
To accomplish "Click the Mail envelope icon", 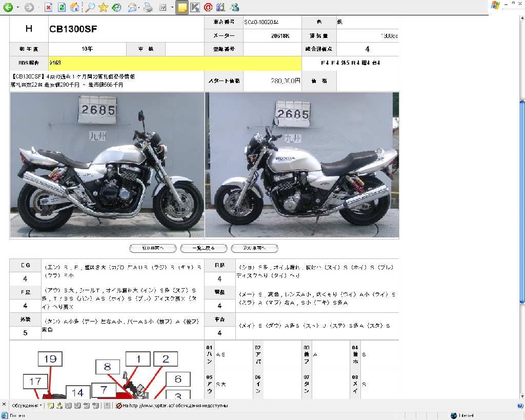I will pos(132,7).
